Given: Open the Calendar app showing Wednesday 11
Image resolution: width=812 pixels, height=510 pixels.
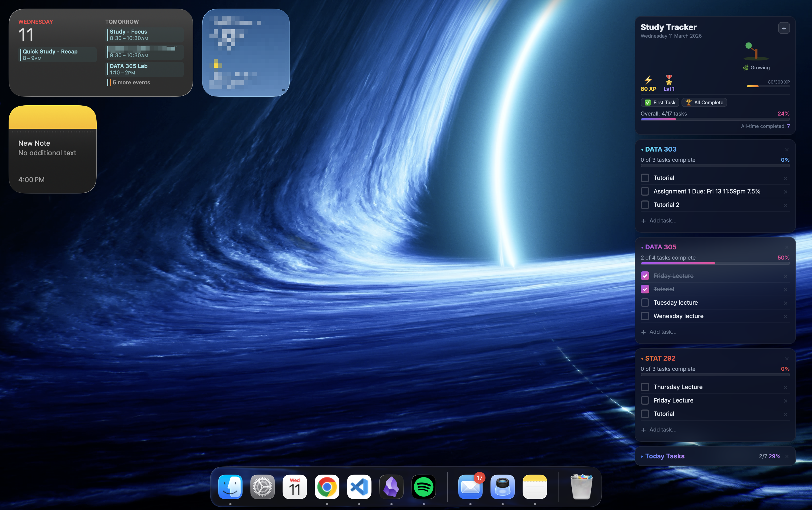Looking at the screenshot, I should click(294, 487).
